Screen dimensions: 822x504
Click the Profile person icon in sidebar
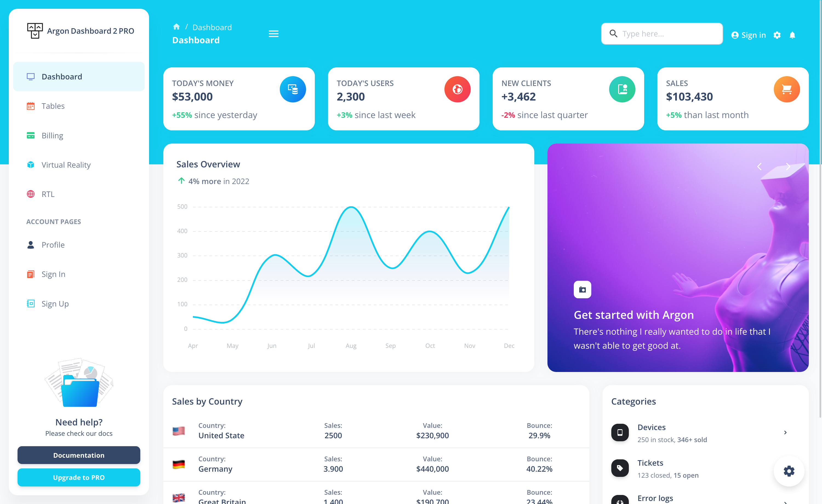(x=30, y=245)
